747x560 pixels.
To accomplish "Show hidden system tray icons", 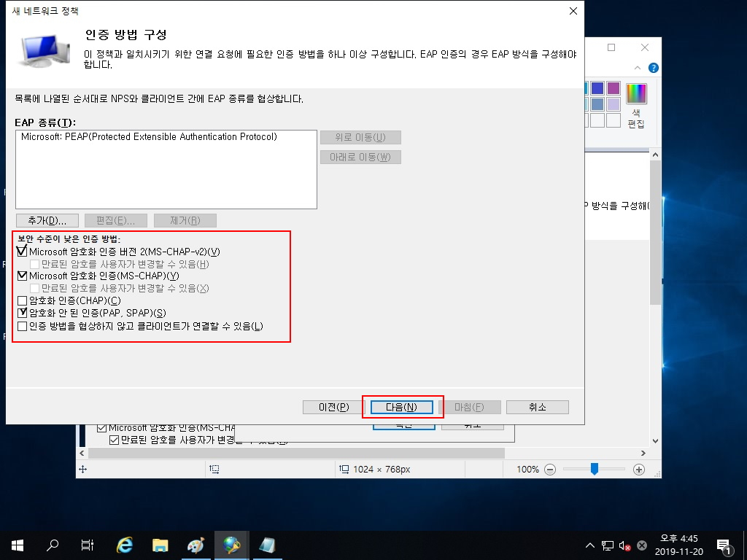I will click(589, 545).
